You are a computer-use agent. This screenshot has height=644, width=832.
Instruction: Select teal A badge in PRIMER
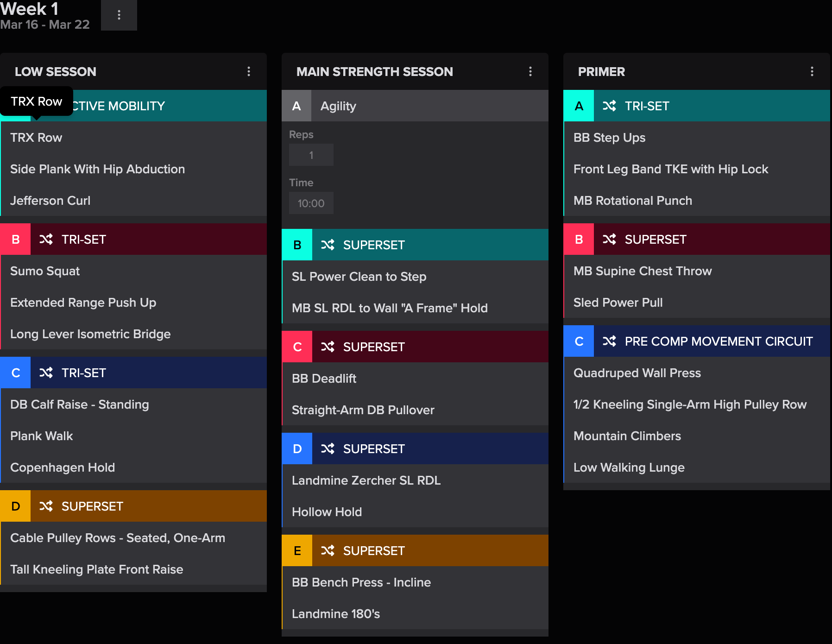(x=579, y=106)
